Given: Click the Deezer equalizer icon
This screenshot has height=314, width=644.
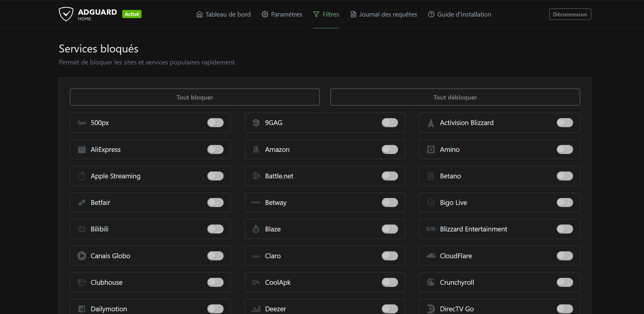Looking at the screenshot, I should click(x=256, y=309).
